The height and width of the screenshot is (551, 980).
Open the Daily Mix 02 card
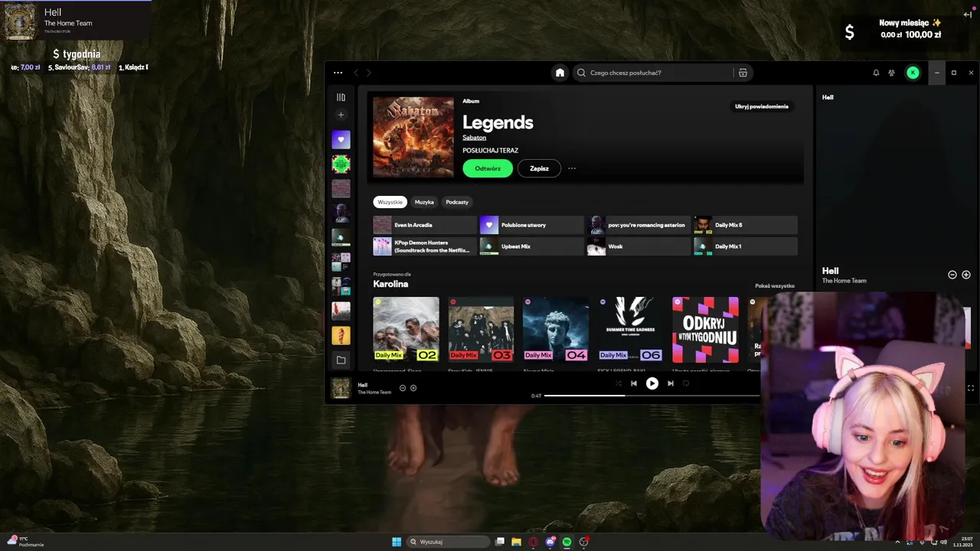(x=406, y=330)
